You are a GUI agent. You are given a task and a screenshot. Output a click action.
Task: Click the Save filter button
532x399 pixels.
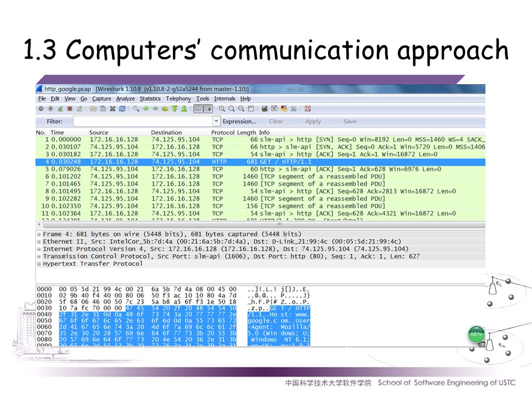coord(350,121)
